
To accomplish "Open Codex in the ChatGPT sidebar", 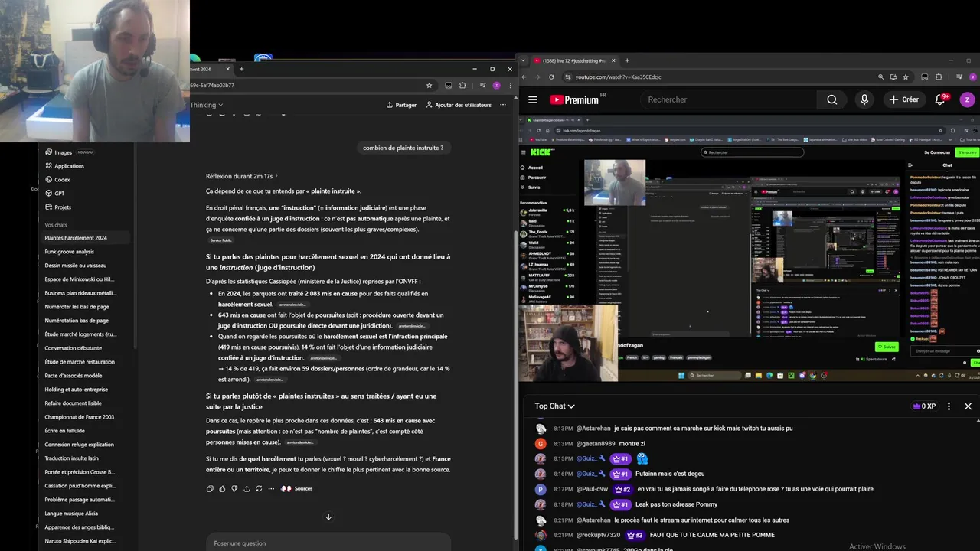I will tap(62, 180).
